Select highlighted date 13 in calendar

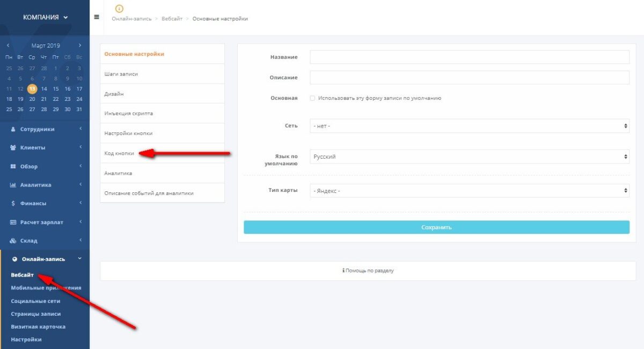[x=32, y=89]
